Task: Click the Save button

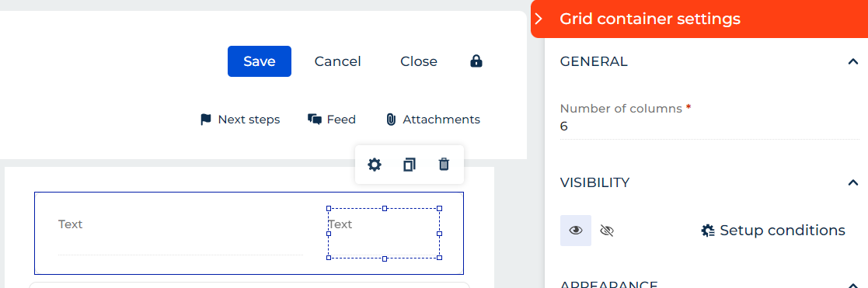Action: (x=260, y=61)
